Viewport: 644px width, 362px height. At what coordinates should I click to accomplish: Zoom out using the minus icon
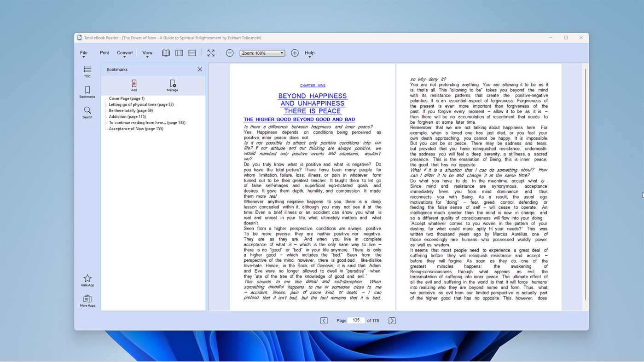coord(230,52)
